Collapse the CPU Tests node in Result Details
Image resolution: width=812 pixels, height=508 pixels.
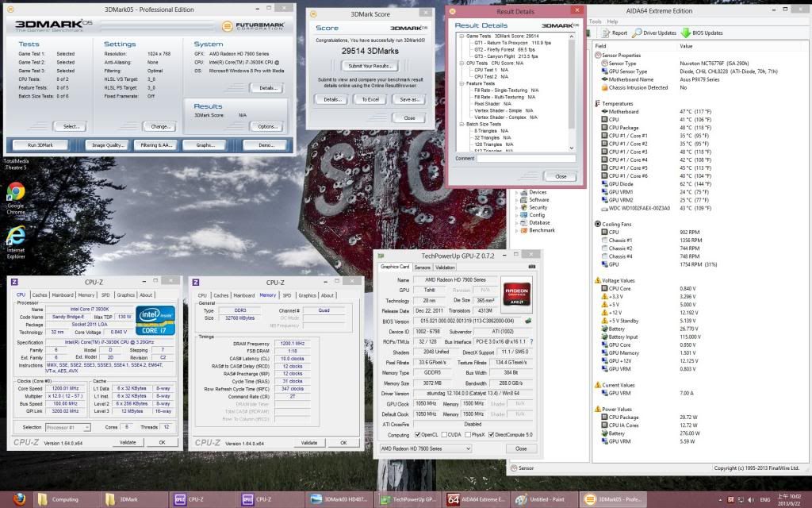point(462,63)
